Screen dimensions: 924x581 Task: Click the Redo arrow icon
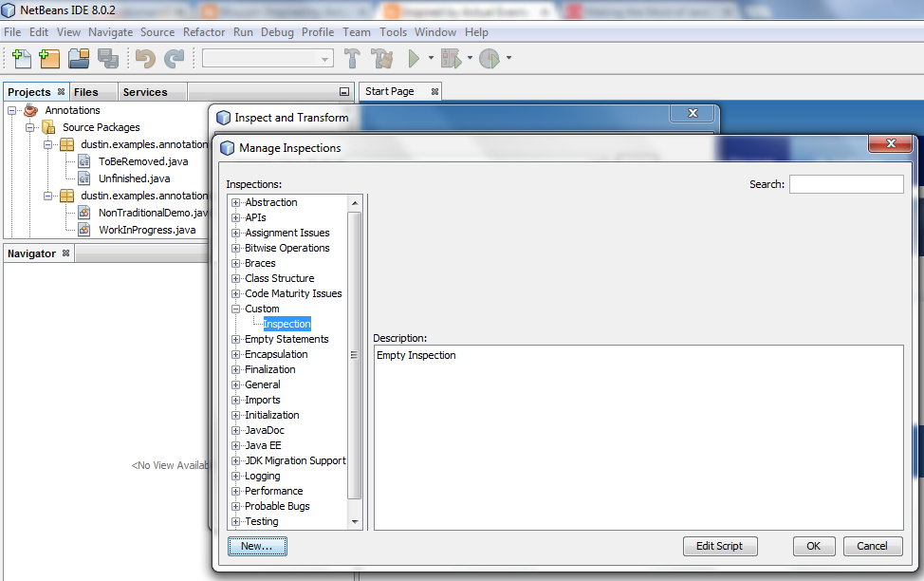(x=175, y=59)
